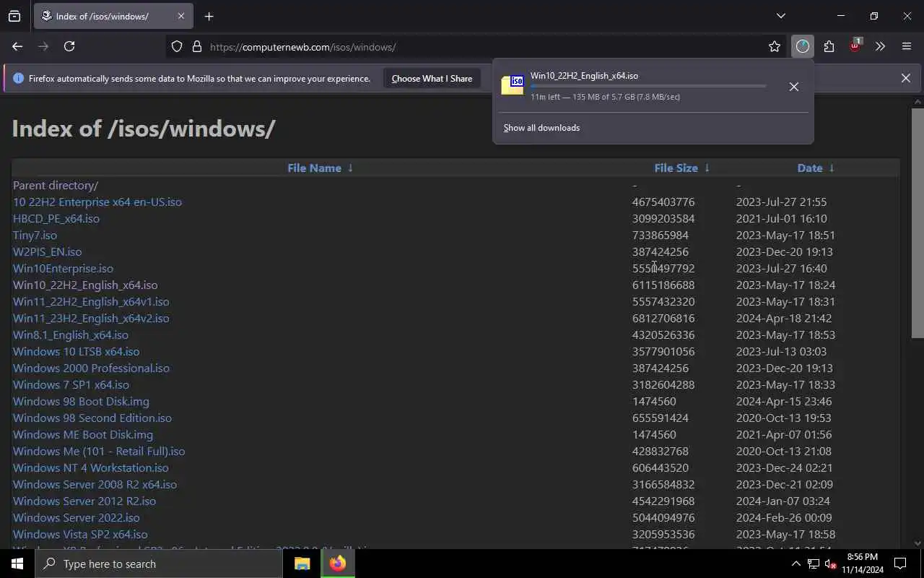The height and width of the screenshot is (578, 924).
Task: Go back to the previous page
Action: pyautogui.click(x=17, y=46)
